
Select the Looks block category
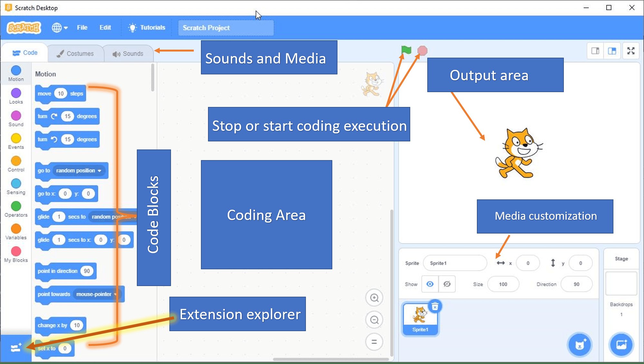pos(16,96)
